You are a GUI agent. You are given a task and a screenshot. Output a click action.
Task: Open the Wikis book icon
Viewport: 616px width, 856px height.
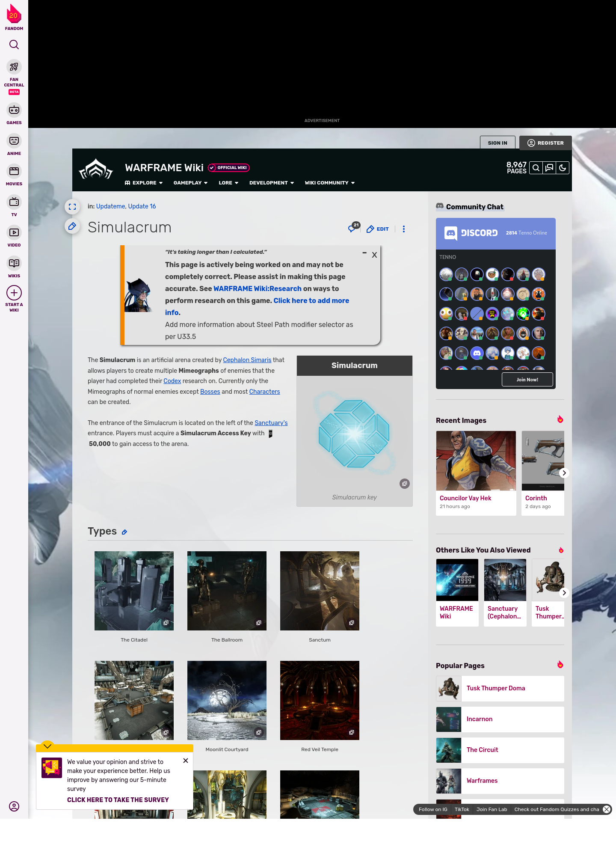tap(14, 263)
